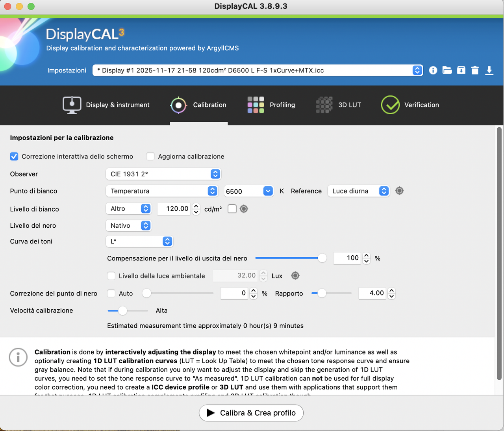The height and width of the screenshot is (431, 504).
Task: Go to the Verification tab
Action: (421, 105)
